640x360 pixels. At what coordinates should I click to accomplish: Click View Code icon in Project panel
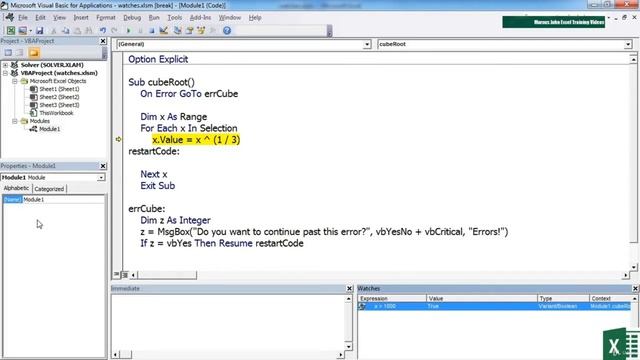(x=8, y=53)
